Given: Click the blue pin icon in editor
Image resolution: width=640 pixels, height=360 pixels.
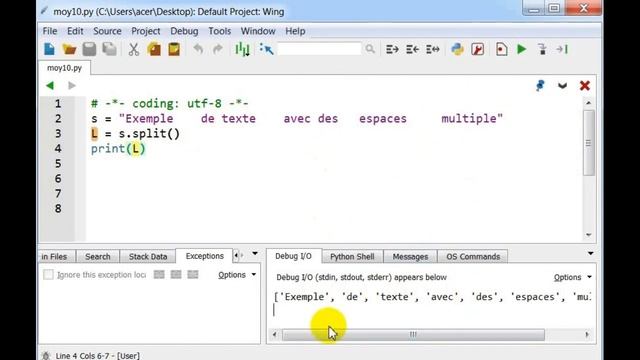Looking at the screenshot, I should 540,85.
